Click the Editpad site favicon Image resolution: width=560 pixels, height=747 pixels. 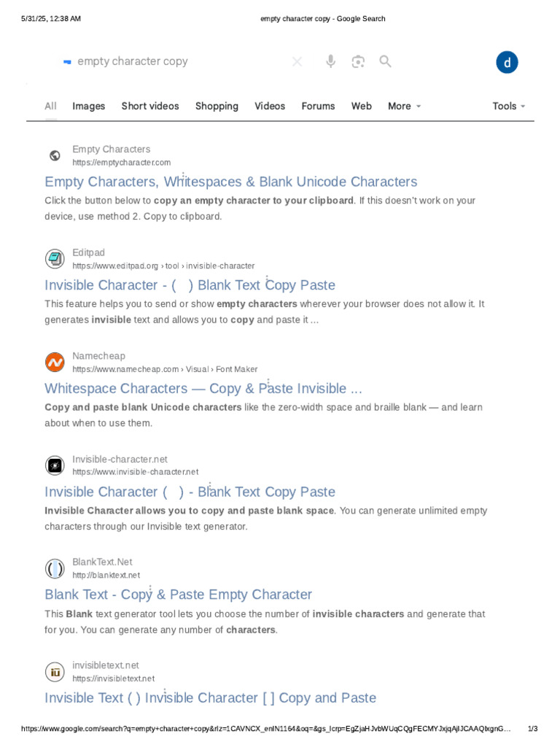pyautogui.click(x=55, y=258)
